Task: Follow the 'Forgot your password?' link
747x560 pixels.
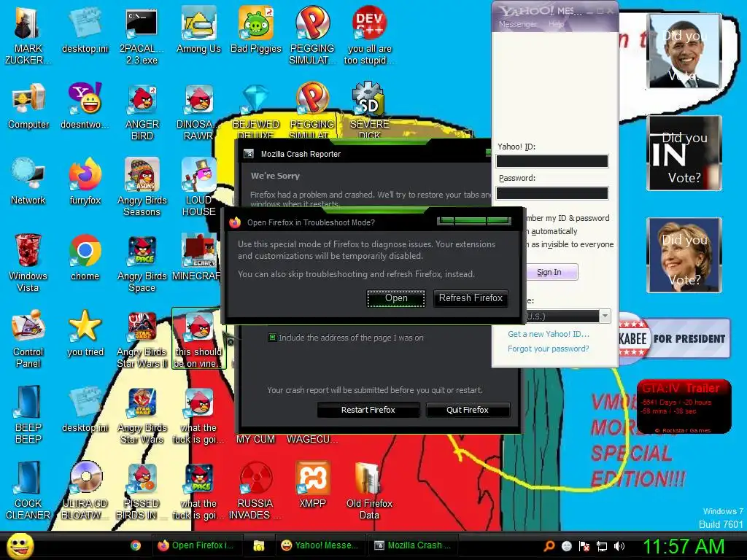Action: pyautogui.click(x=549, y=349)
